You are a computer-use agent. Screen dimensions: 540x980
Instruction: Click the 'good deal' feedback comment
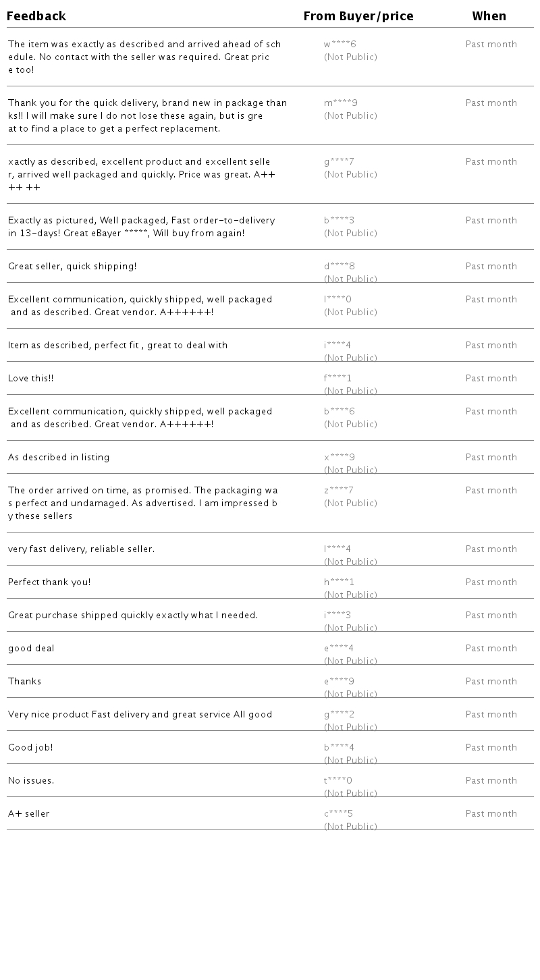pos(31,649)
